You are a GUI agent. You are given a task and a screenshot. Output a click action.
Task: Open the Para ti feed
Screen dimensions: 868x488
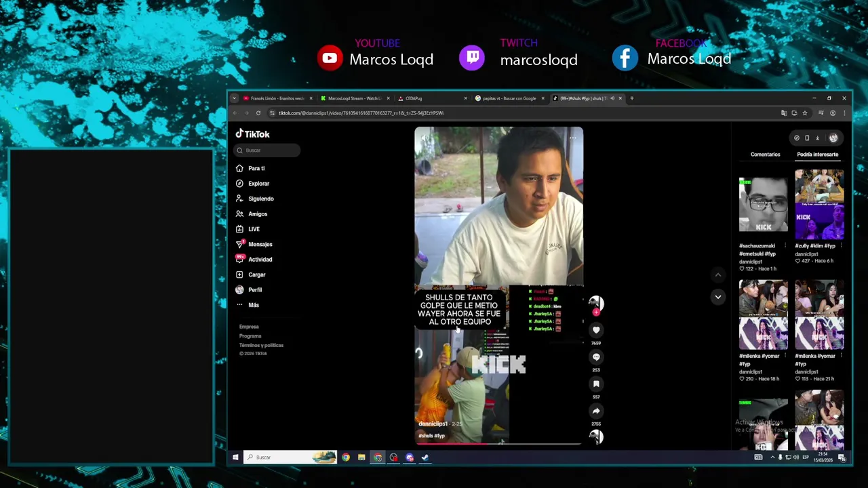(x=250, y=168)
